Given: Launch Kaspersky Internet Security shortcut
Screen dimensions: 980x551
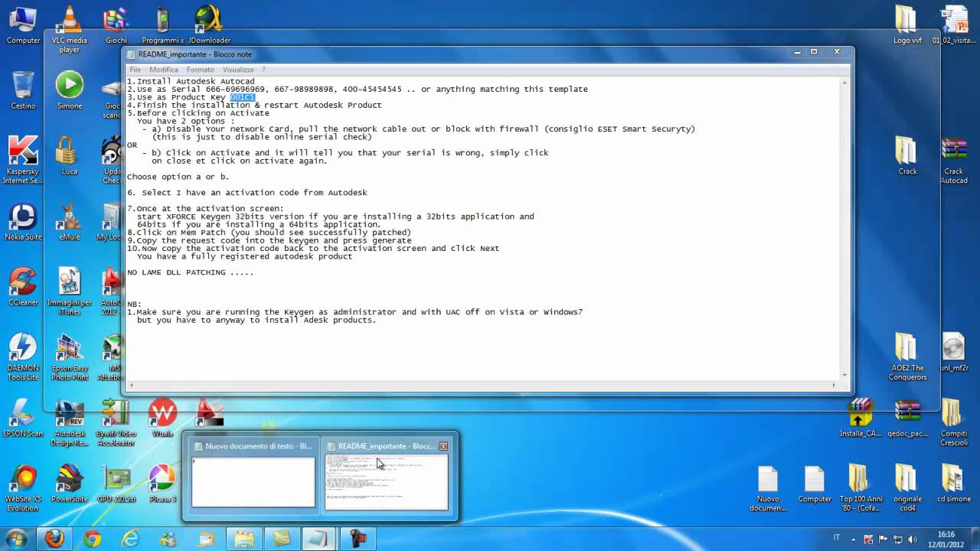Looking at the screenshot, I should coord(23,161).
